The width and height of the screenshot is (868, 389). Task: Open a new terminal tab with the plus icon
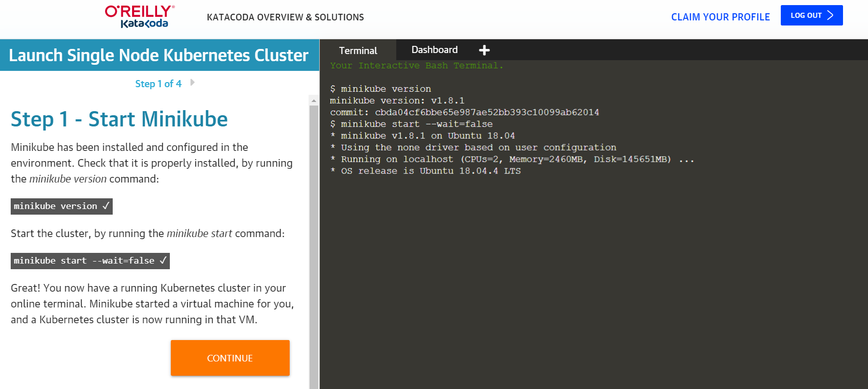click(x=484, y=50)
